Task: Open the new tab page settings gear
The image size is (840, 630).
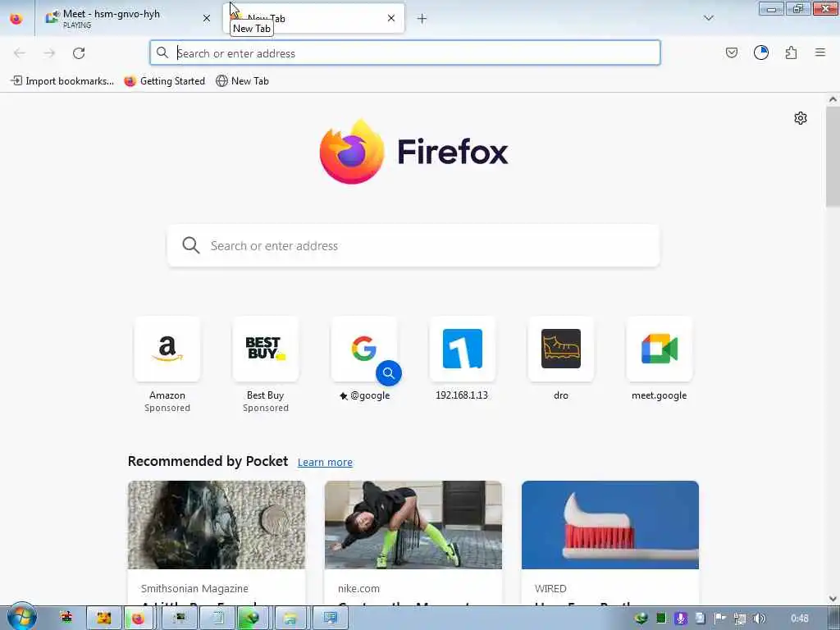Action: point(801,118)
